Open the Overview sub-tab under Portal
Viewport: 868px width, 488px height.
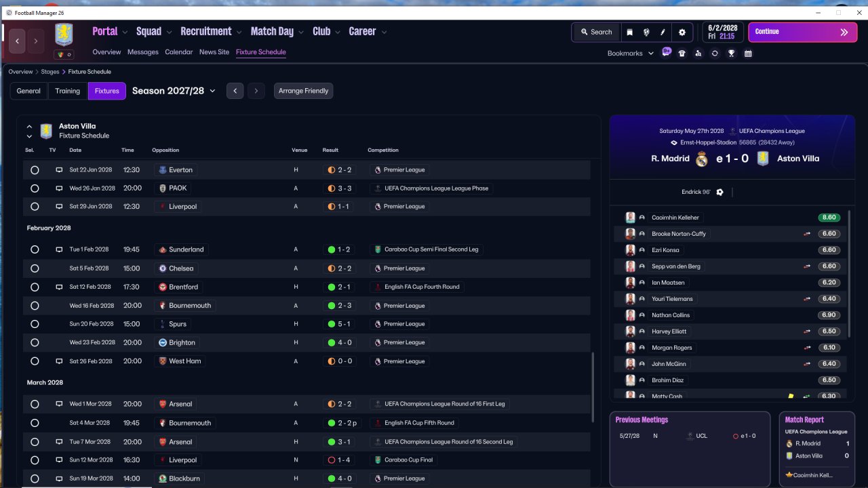pyautogui.click(x=106, y=52)
